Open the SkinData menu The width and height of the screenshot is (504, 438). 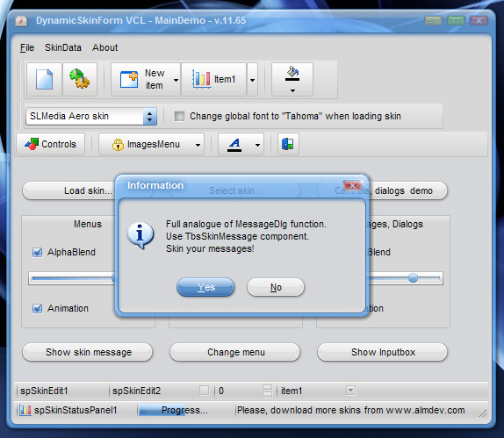pos(63,47)
